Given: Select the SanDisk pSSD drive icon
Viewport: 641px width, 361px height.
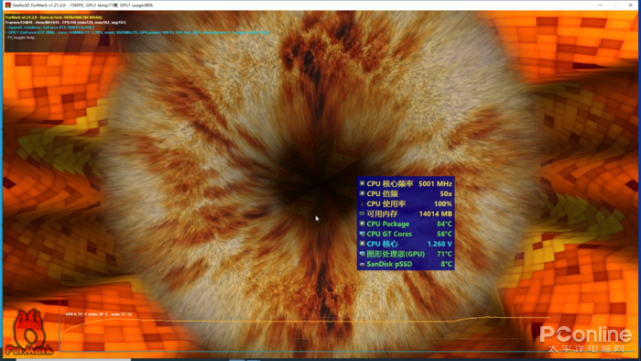Looking at the screenshot, I should [362, 264].
